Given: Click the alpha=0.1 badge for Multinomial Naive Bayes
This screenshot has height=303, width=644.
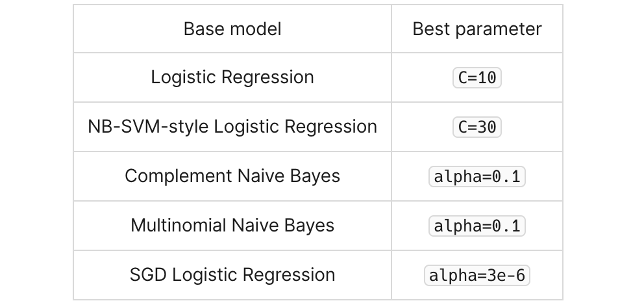Looking at the screenshot, I should [x=477, y=226].
